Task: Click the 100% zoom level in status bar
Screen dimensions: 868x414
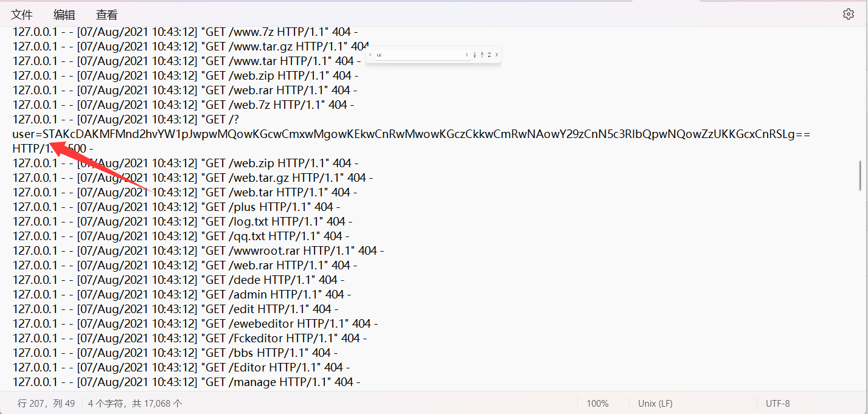Action: coord(597,403)
